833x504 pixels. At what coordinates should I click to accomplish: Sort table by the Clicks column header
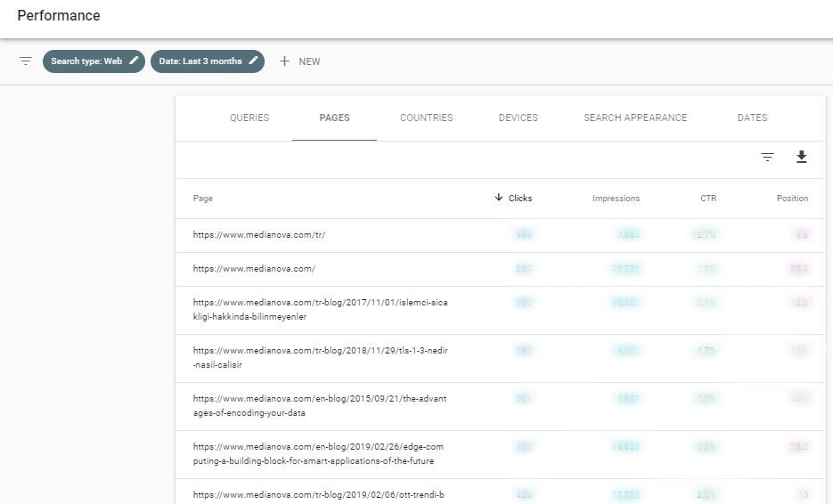coord(520,198)
